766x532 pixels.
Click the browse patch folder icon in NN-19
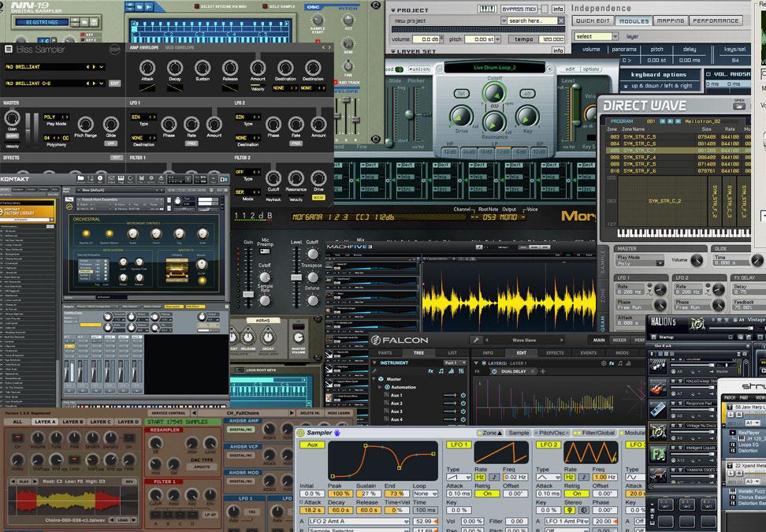[84, 22]
